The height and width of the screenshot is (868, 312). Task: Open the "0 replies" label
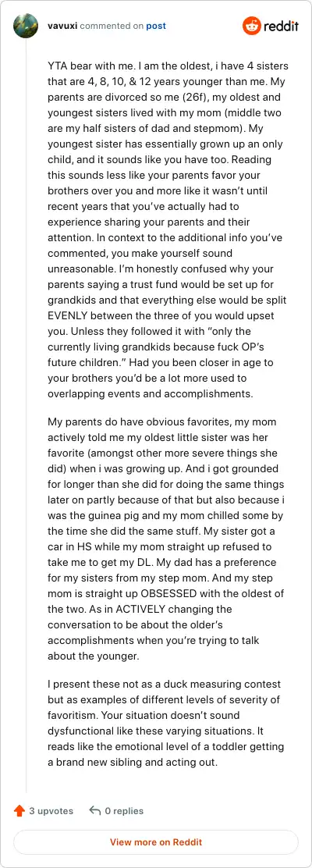pos(124,811)
